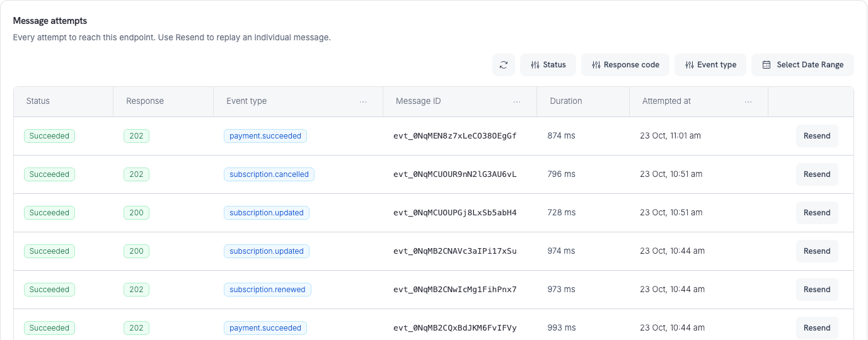Screen dimensions: 868x340
Task: Open Select Date Range picker
Action: pos(802,65)
